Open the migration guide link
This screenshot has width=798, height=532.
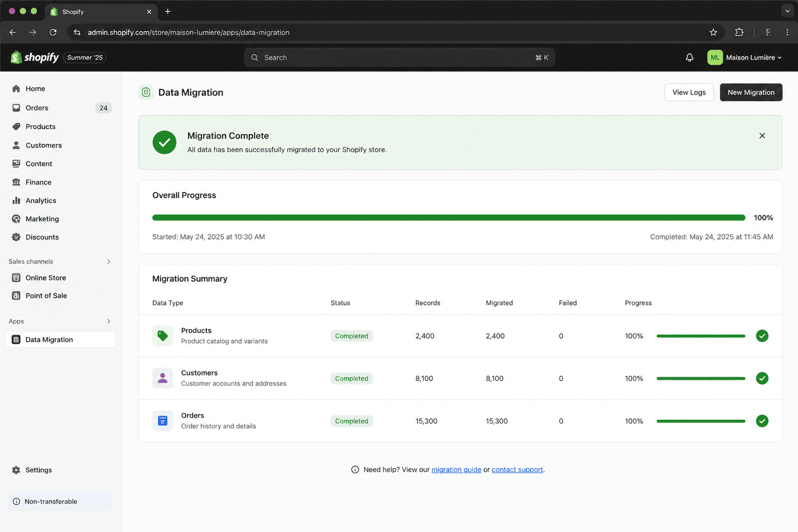pos(456,470)
